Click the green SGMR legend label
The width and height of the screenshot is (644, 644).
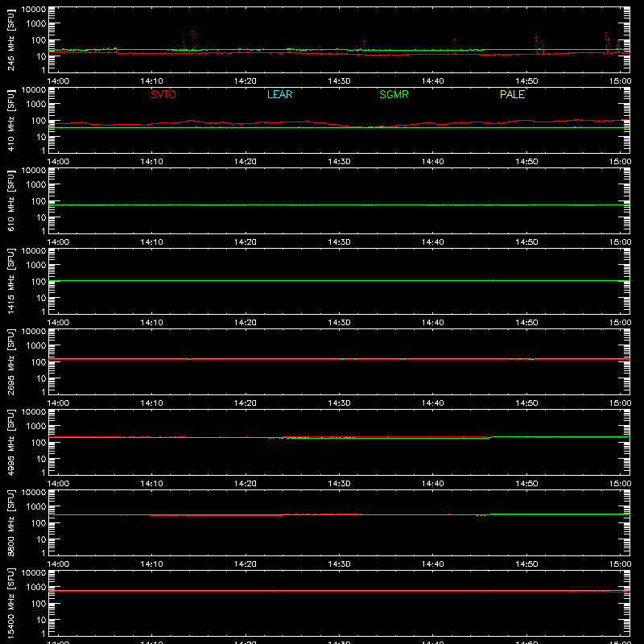394,94
